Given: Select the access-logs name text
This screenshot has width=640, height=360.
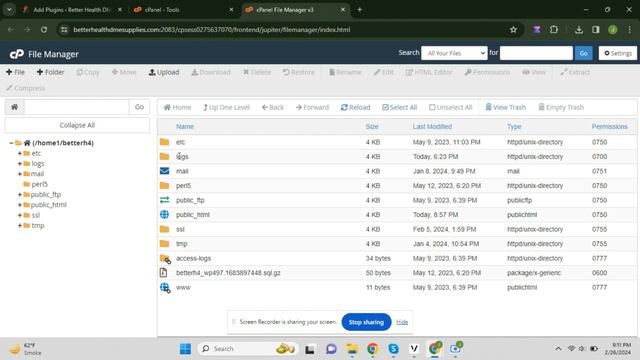Looking at the screenshot, I should (x=193, y=258).
